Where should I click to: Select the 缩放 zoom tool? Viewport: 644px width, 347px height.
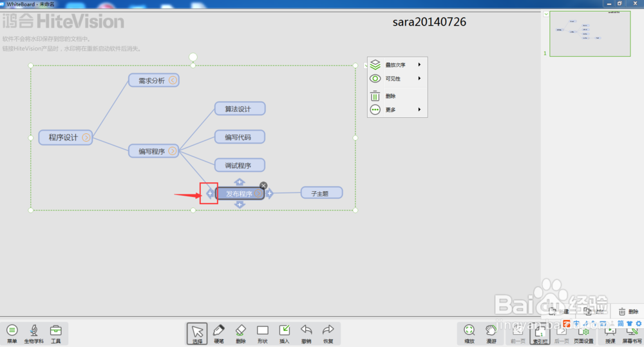click(x=469, y=333)
